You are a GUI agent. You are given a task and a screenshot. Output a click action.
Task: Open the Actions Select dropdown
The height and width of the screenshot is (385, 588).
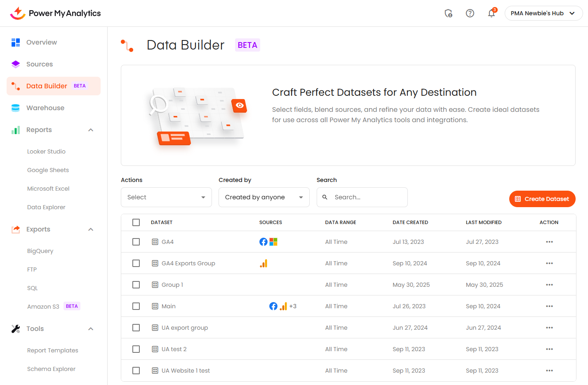[166, 197]
